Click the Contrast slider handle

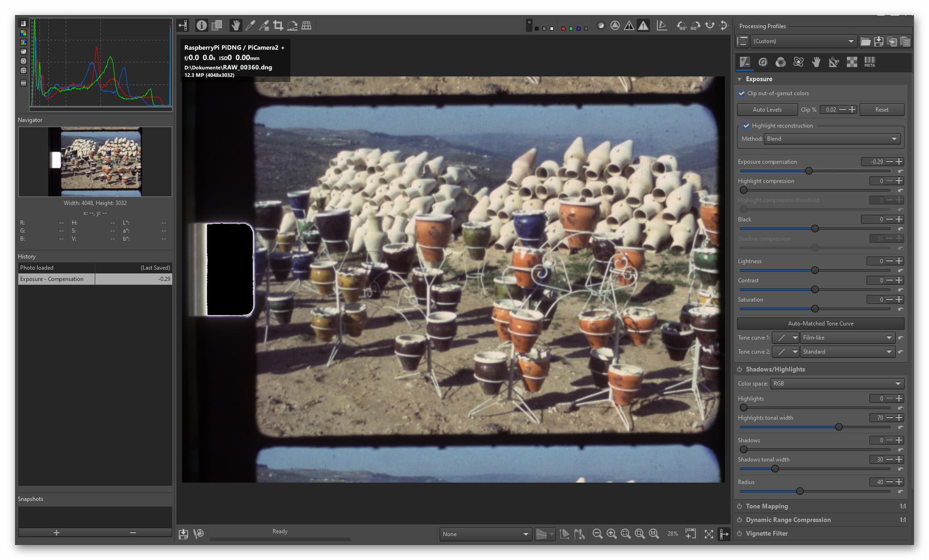[x=815, y=290]
